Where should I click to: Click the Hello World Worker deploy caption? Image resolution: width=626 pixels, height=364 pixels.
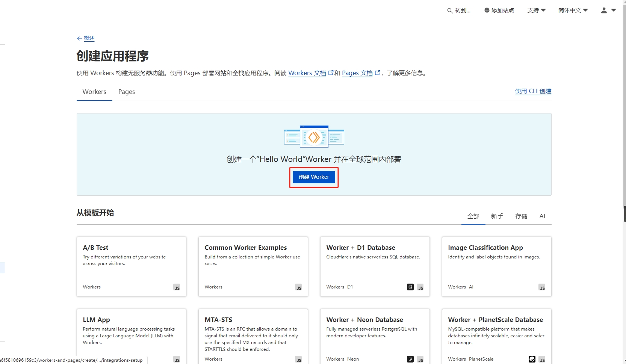click(x=314, y=159)
